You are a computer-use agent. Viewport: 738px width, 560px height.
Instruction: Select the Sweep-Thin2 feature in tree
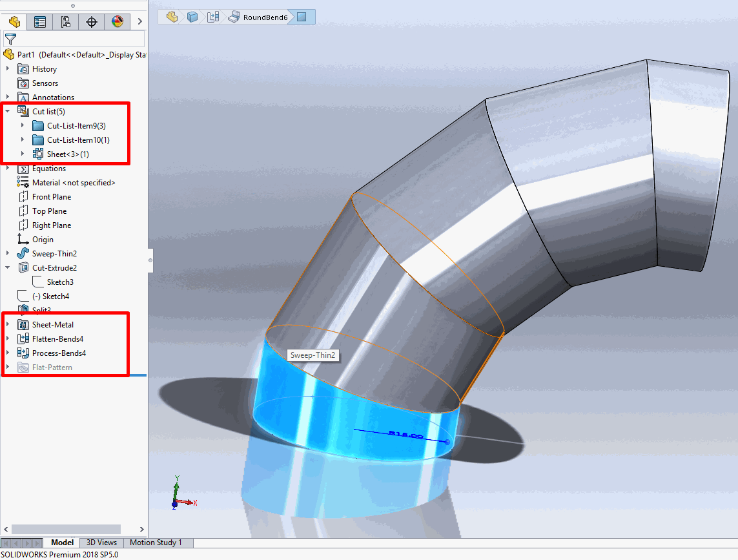54,254
